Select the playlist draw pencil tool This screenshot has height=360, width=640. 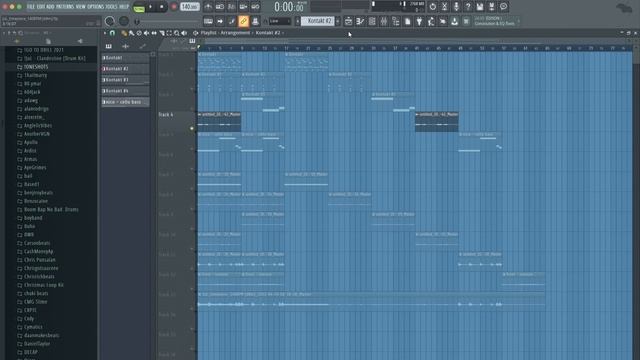[x=124, y=33]
